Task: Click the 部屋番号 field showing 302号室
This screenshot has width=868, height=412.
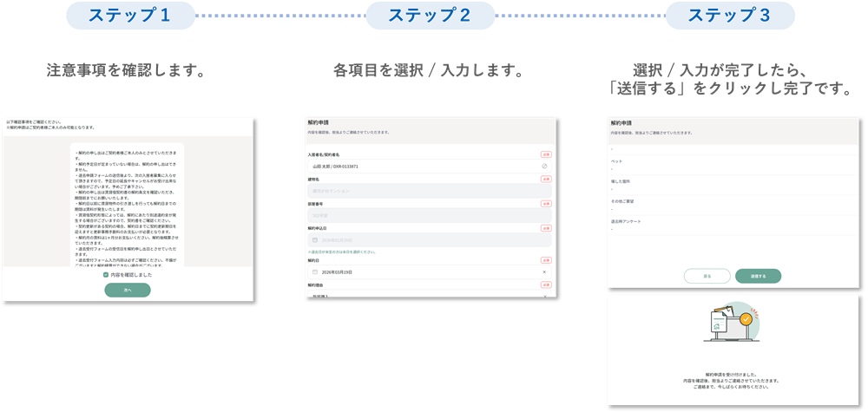Action: 430,215
